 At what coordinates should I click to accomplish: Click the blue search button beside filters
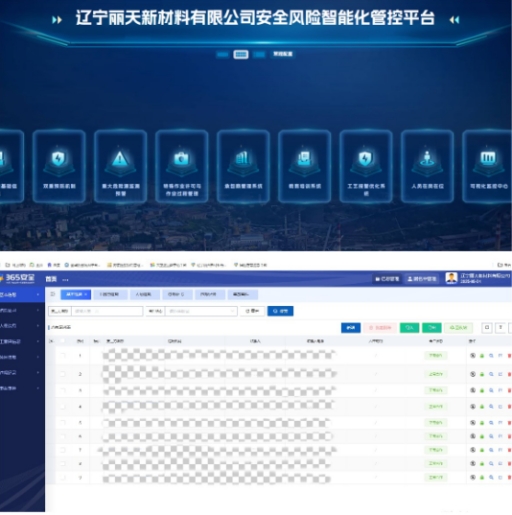click(x=280, y=311)
